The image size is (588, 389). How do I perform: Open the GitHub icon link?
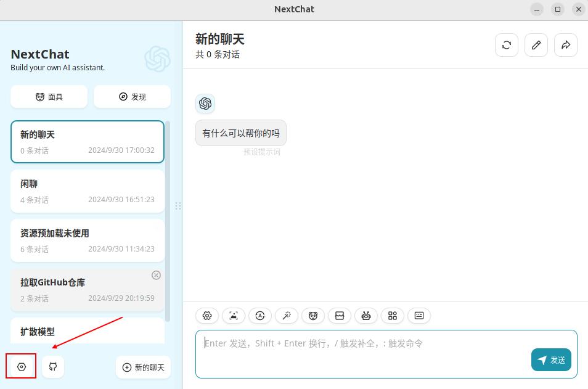point(53,366)
